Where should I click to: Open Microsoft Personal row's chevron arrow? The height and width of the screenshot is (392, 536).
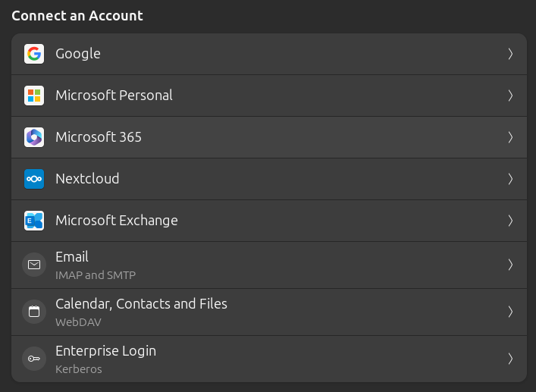coord(510,96)
